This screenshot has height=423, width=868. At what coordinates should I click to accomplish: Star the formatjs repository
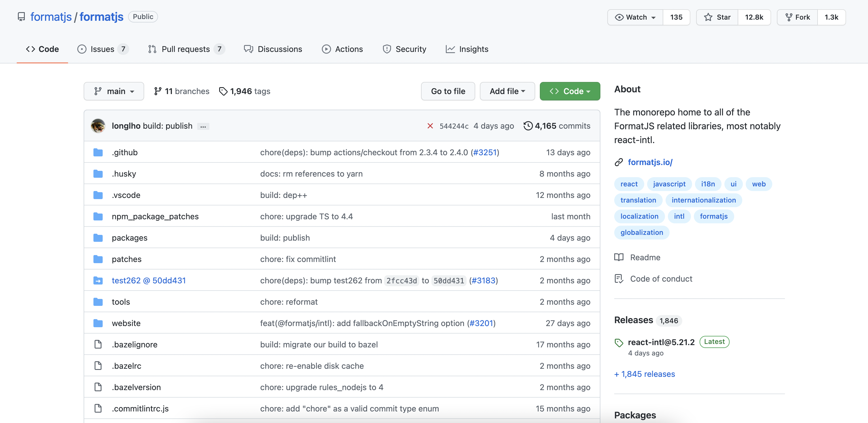point(717,17)
